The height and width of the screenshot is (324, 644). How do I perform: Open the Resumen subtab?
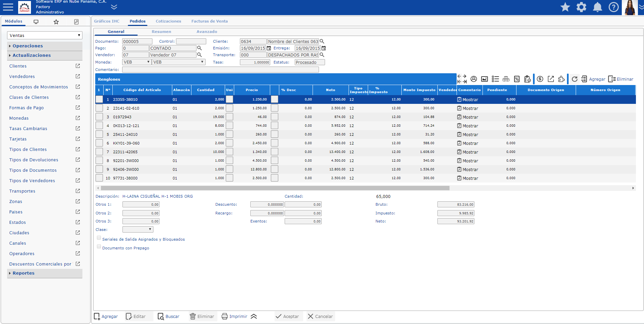pos(161,32)
